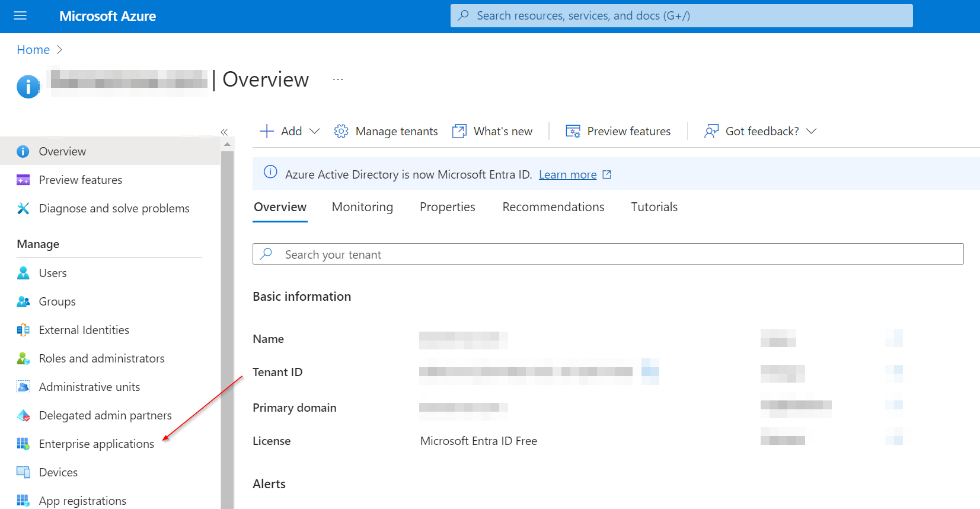980x509 pixels.
Task: Copy Tenant ID using copy icon
Action: pos(650,372)
